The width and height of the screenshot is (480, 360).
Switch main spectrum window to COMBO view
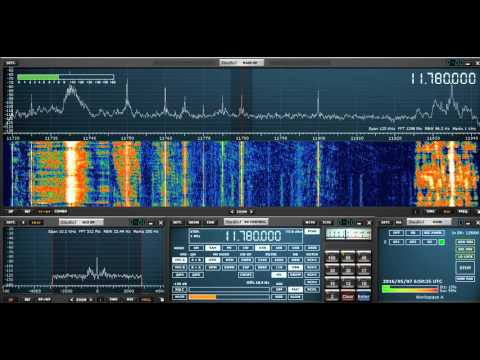(61, 211)
